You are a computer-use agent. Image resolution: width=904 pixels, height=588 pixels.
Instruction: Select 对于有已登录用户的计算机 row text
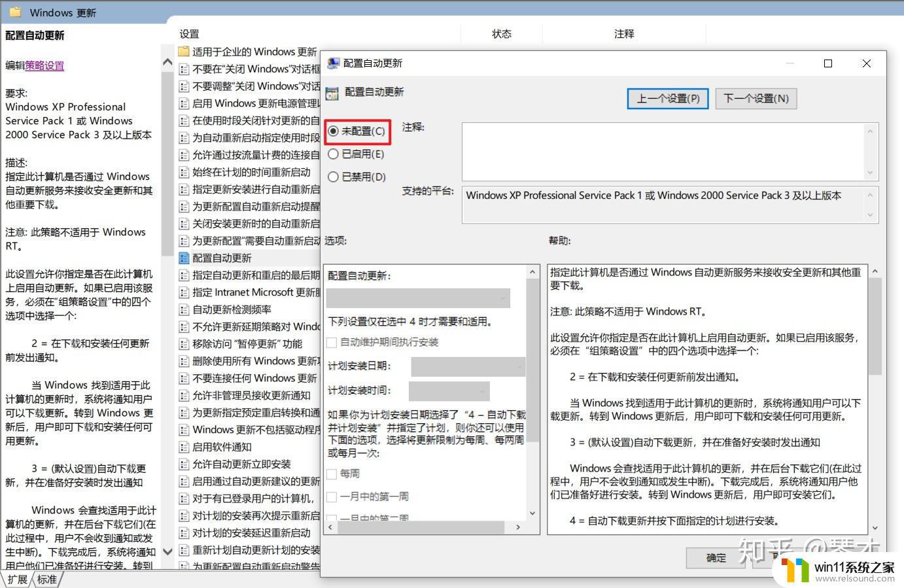point(253,498)
